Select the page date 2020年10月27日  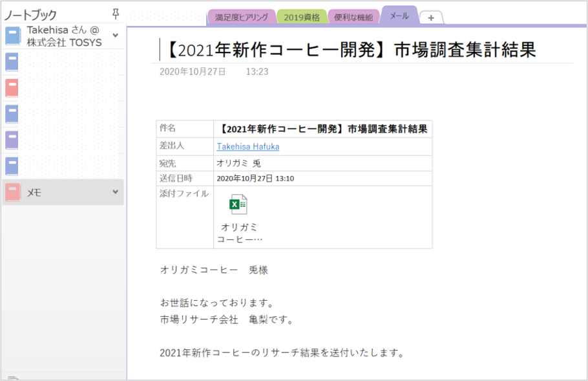193,72
